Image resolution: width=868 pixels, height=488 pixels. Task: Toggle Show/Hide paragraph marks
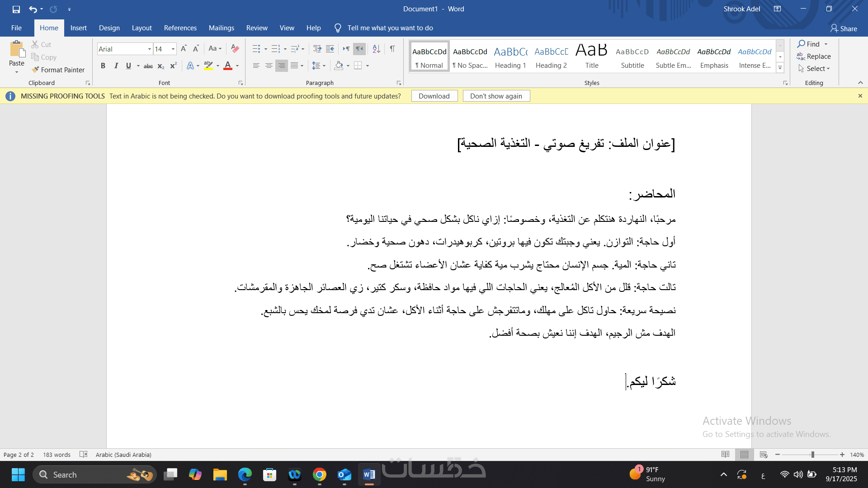pyautogui.click(x=392, y=49)
